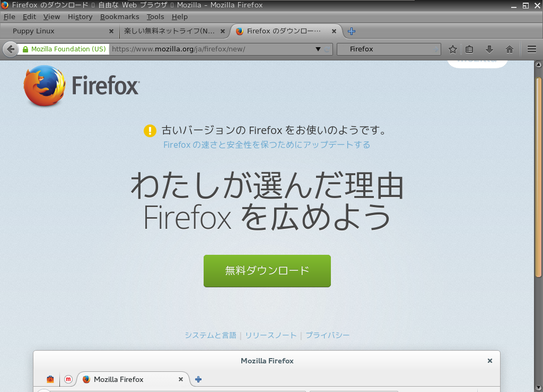This screenshot has height=392, width=543.
Task: Close the Puppy Linux tab
Action: pyautogui.click(x=111, y=31)
